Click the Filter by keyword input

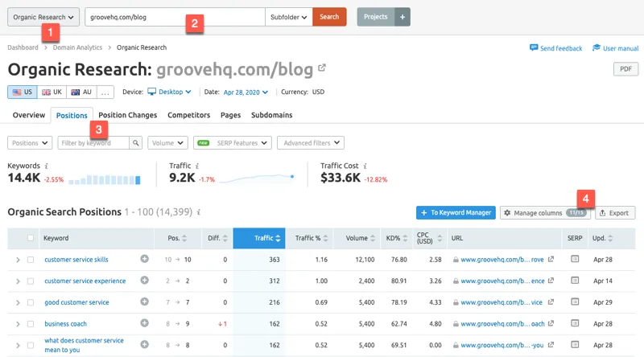(93, 143)
